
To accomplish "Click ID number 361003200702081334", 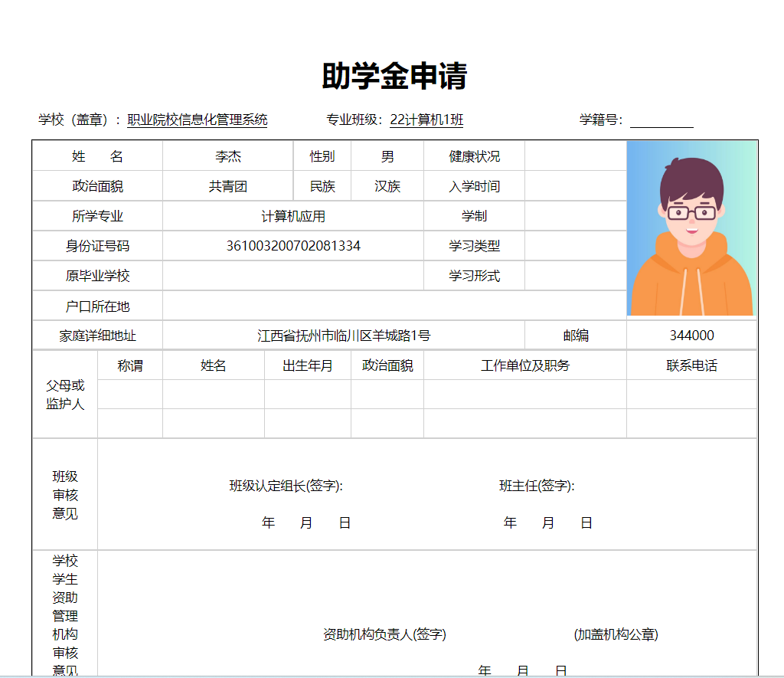I will tap(293, 246).
